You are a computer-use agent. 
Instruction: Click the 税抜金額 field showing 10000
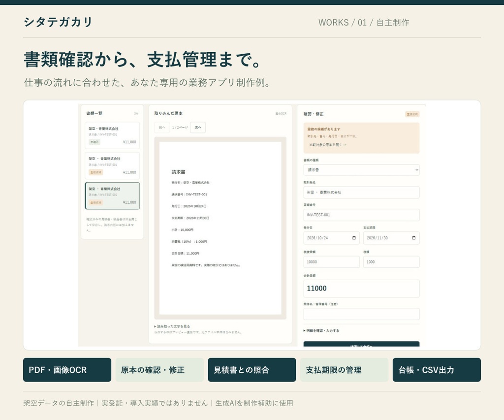tap(331, 262)
